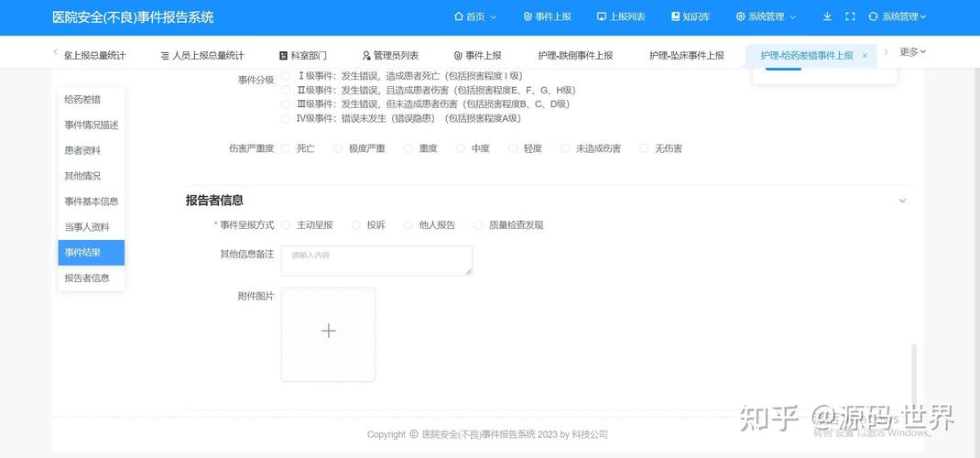Jump to 其他情况 section in sidebar

[92, 176]
